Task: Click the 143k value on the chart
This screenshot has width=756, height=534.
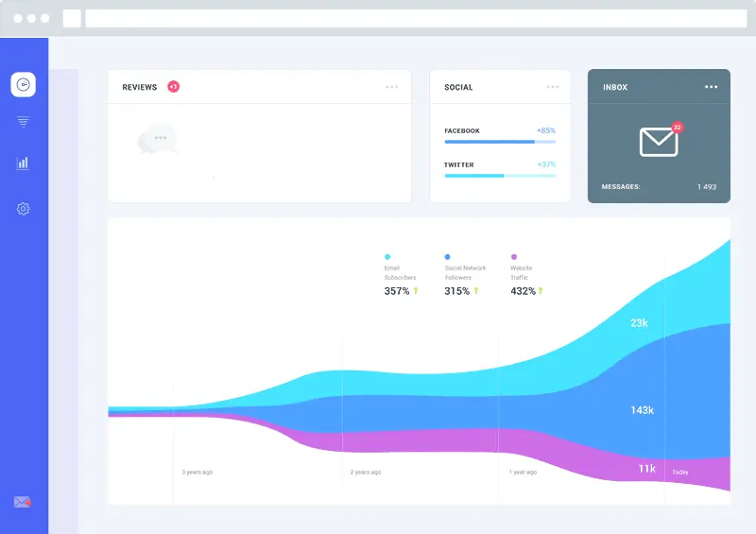Action: coord(643,410)
